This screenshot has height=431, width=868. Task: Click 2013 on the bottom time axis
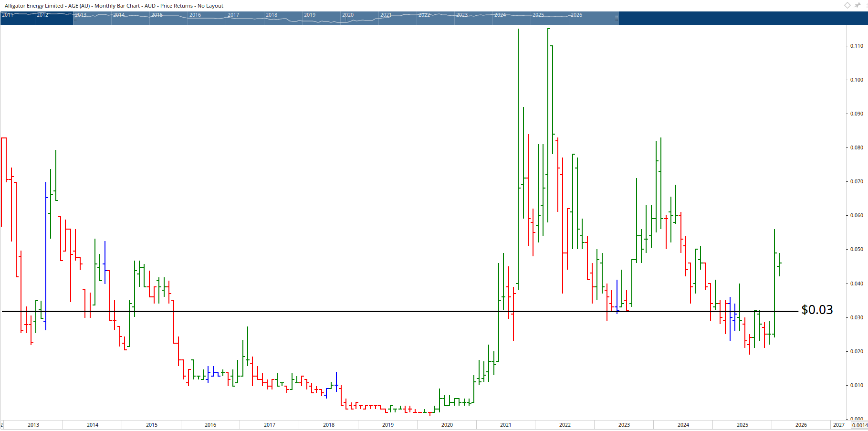point(33,425)
